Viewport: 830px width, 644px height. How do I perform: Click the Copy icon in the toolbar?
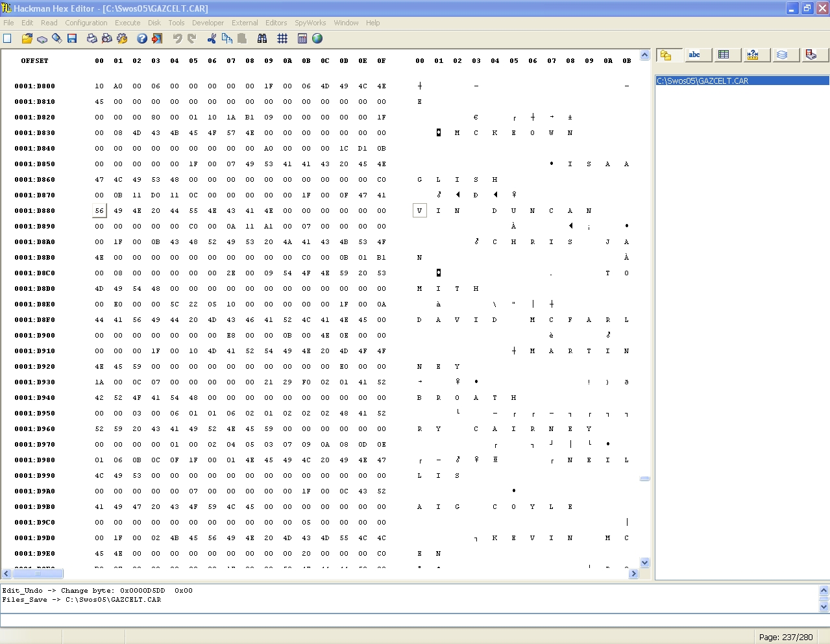coord(226,39)
